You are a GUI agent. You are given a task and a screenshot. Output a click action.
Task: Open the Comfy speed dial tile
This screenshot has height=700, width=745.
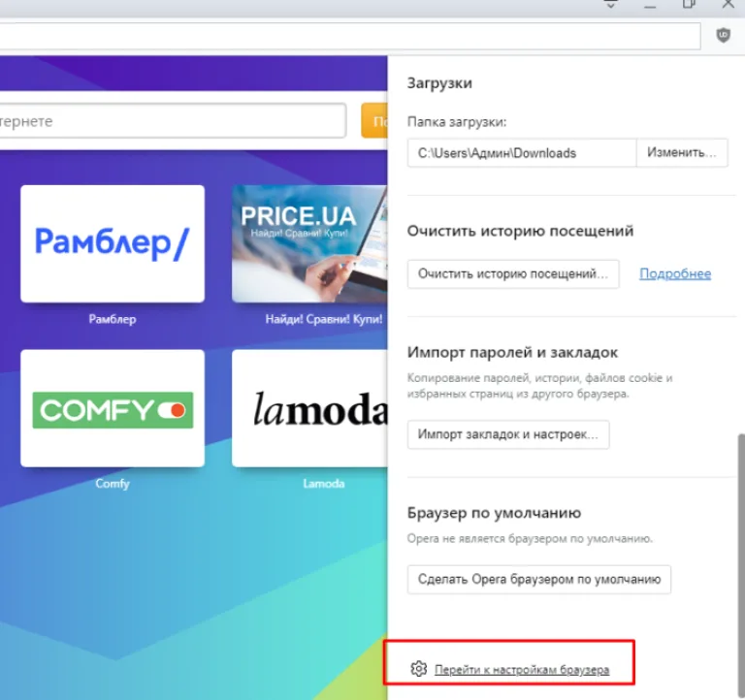pos(113,408)
